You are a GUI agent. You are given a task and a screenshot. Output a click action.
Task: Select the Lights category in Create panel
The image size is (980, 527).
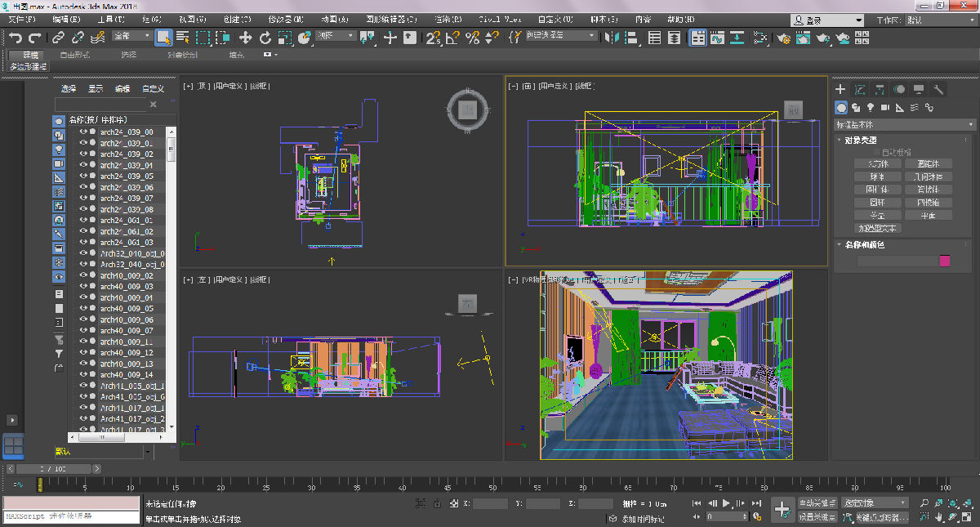coord(871,107)
